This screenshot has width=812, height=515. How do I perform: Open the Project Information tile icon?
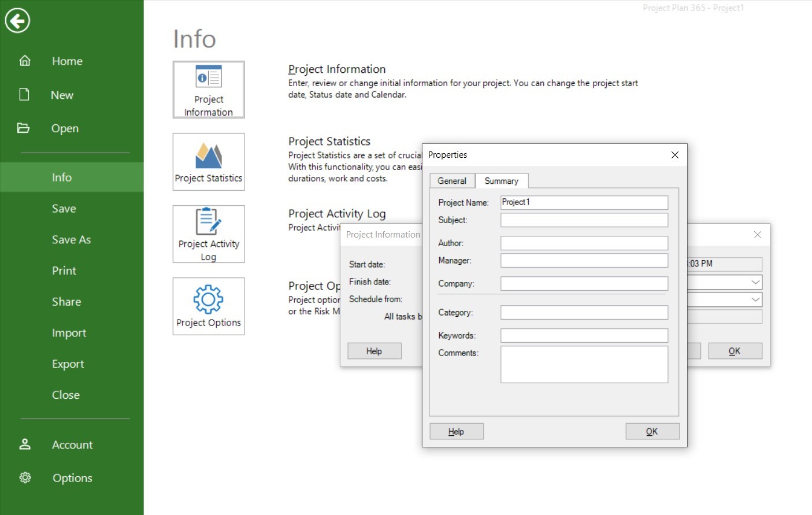click(x=209, y=77)
